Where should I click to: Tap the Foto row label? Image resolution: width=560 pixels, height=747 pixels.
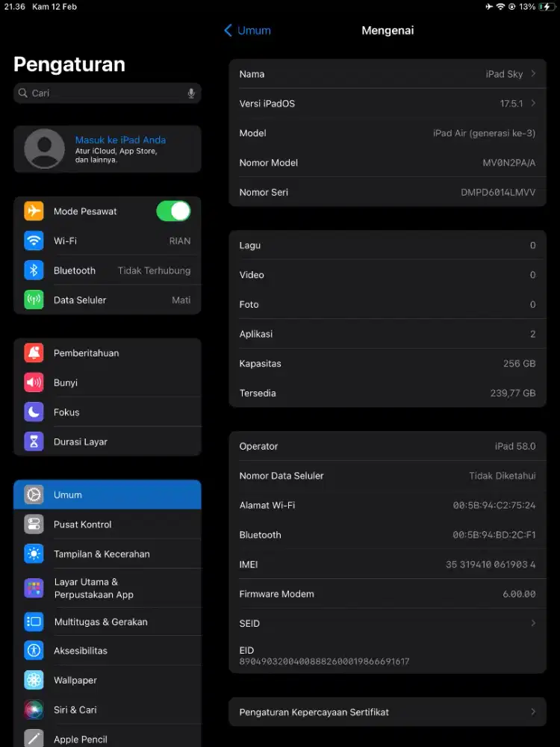249,305
